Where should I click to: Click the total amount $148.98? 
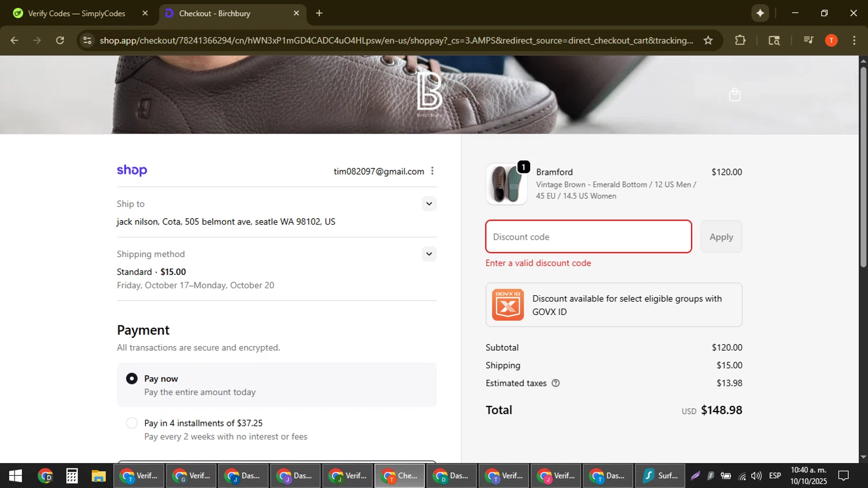(x=722, y=410)
